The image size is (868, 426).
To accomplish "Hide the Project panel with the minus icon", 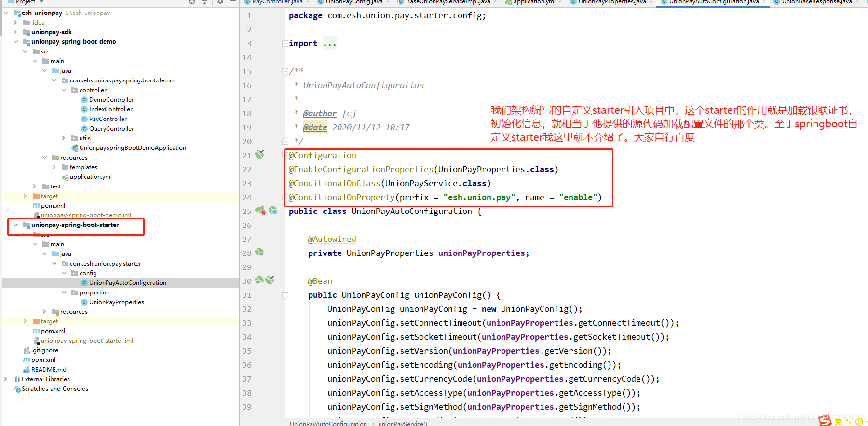I will coord(232,2).
